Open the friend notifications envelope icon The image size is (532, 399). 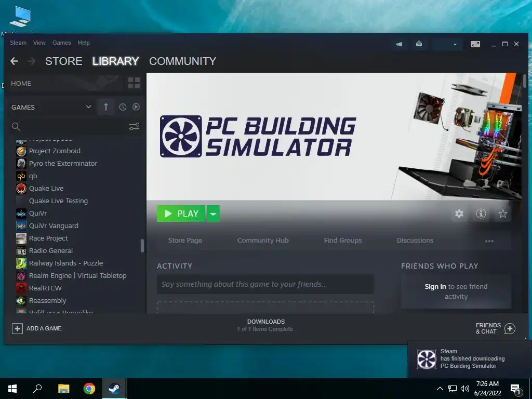(x=419, y=44)
